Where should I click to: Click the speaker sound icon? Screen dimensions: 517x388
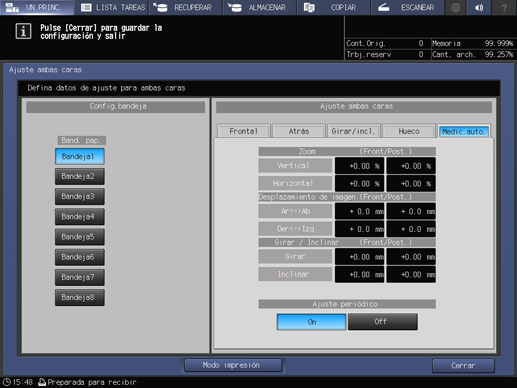(x=480, y=7)
